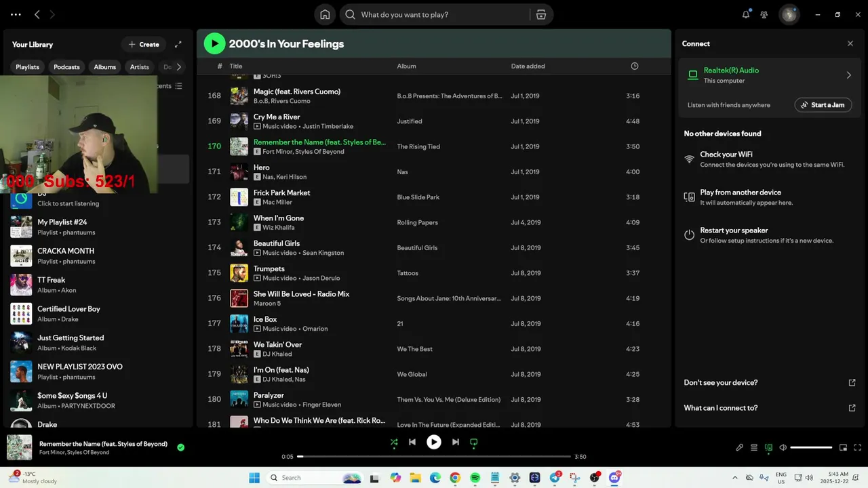The width and height of the screenshot is (868, 488).
Task: Open My Playlist #24 in library
Action: coord(99,227)
